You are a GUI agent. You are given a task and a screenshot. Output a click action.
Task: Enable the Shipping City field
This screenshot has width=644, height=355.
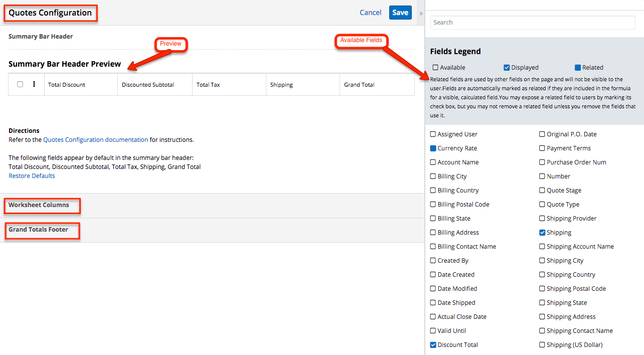coord(542,261)
